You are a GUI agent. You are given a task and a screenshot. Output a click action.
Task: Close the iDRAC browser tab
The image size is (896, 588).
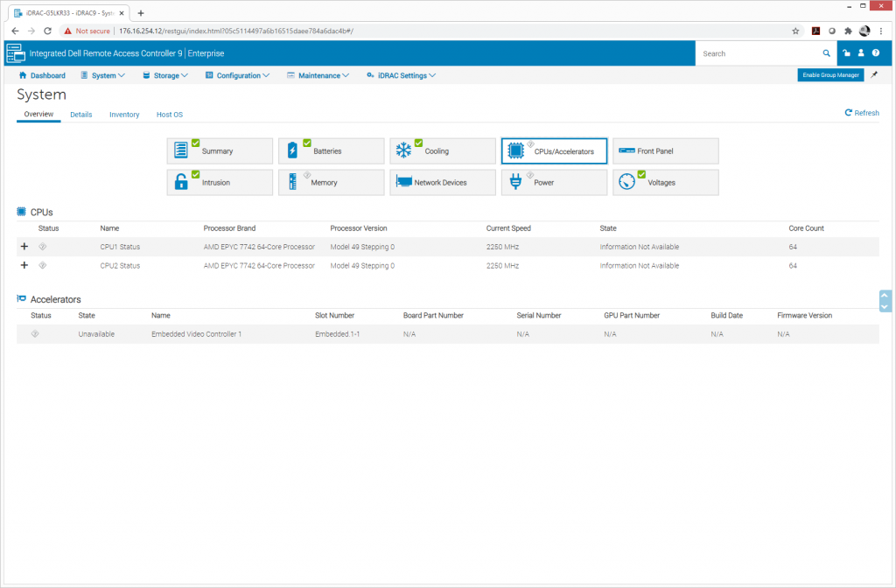pyautogui.click(x=122, y=12)
